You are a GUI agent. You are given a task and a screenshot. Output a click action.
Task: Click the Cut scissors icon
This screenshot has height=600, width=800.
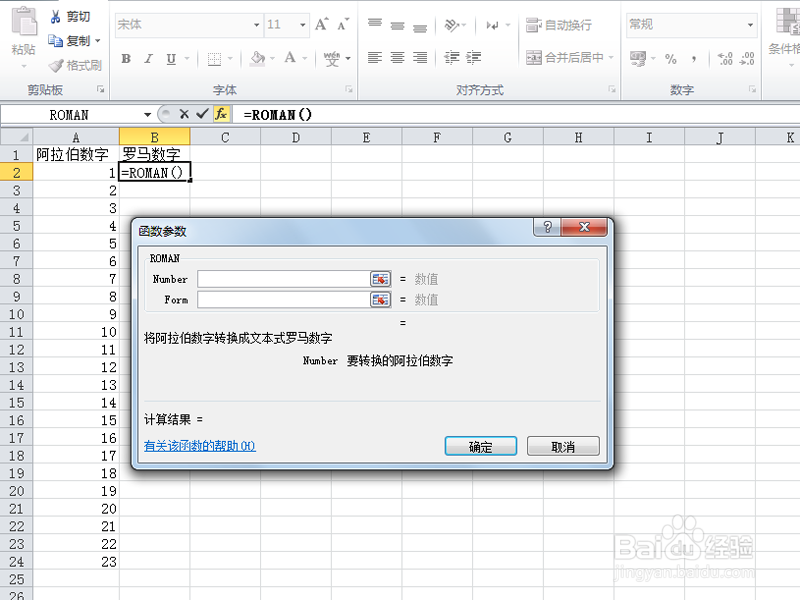(x=56, y=16)
